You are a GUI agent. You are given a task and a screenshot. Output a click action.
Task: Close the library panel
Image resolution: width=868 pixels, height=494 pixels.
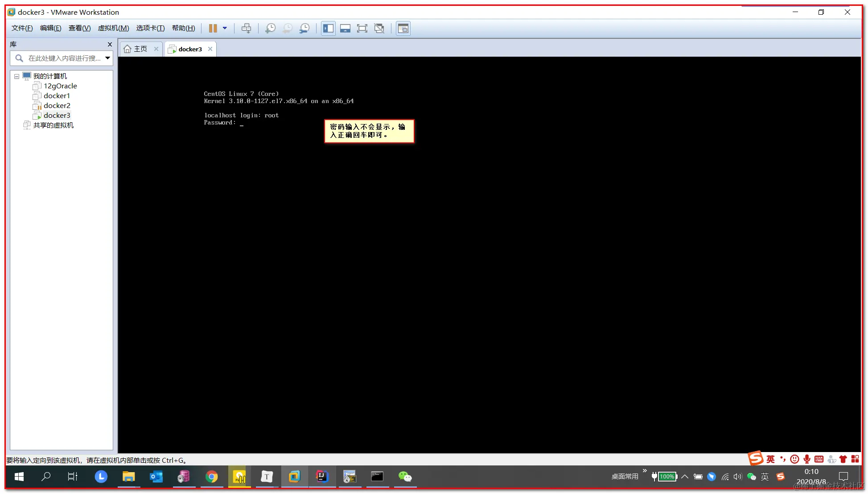(x=110, y=44)
